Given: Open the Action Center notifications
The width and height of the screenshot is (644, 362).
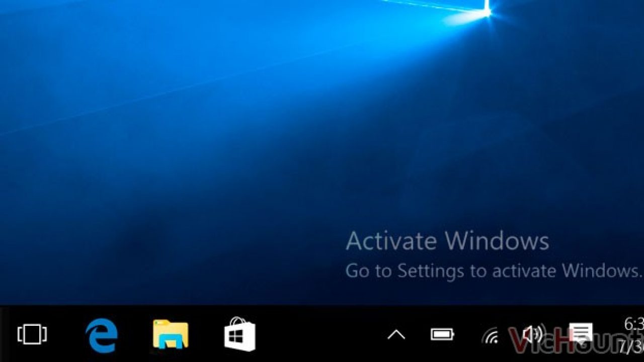Looking at the screenshot, I should (x=581, y=334).
